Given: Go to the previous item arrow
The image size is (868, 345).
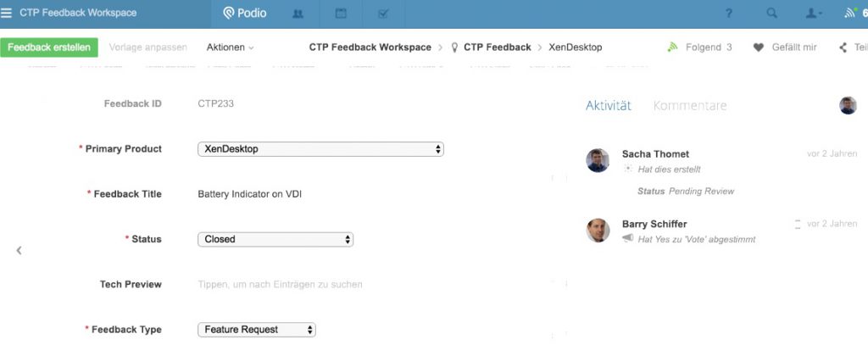Looking at the screenshot, I should [x=19, y=250].
